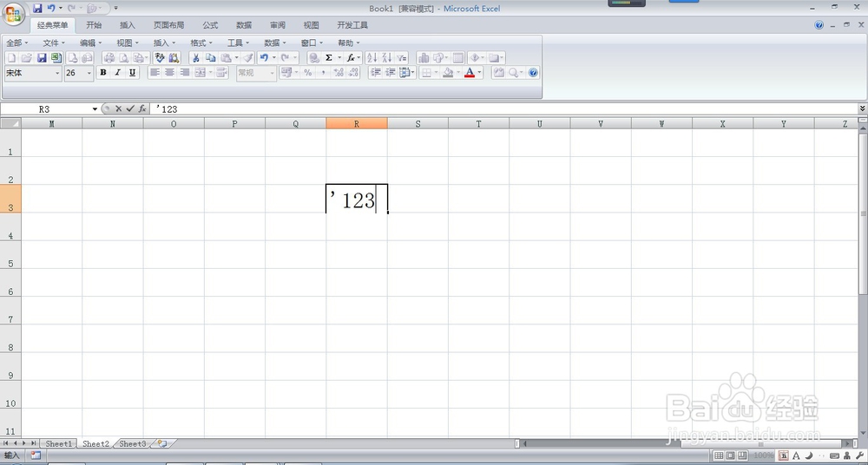Select row 5 header
The width and height of the screenshot is (868, 465).
pyautogui.click(x=10, y=255)
